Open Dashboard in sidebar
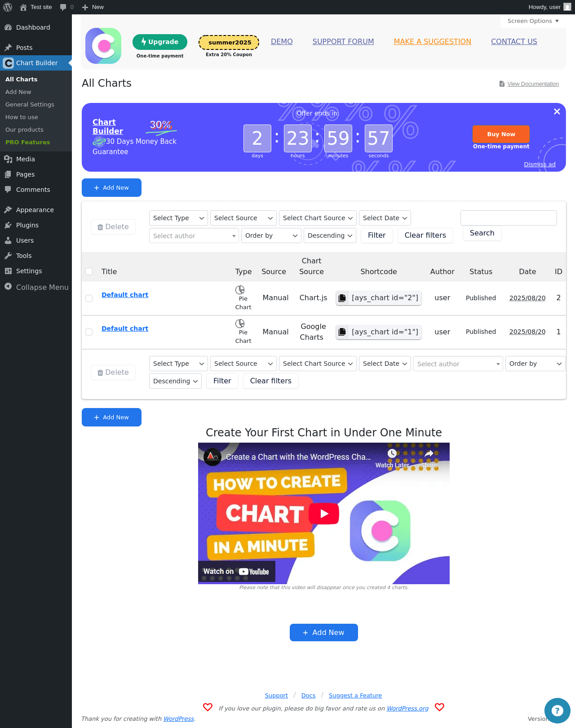Screen dimensions: 575x728 click(36, 27)
